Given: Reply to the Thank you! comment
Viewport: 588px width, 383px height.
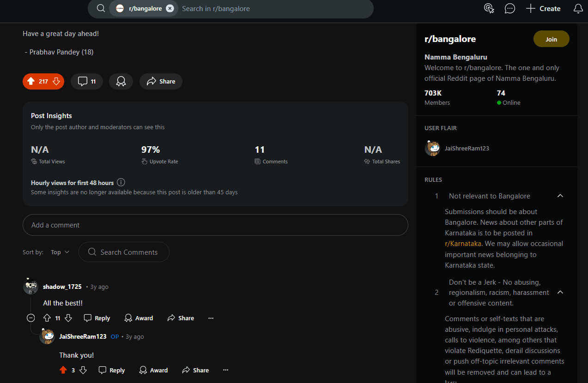Looking at the screenshot, I should coord(112,370).
